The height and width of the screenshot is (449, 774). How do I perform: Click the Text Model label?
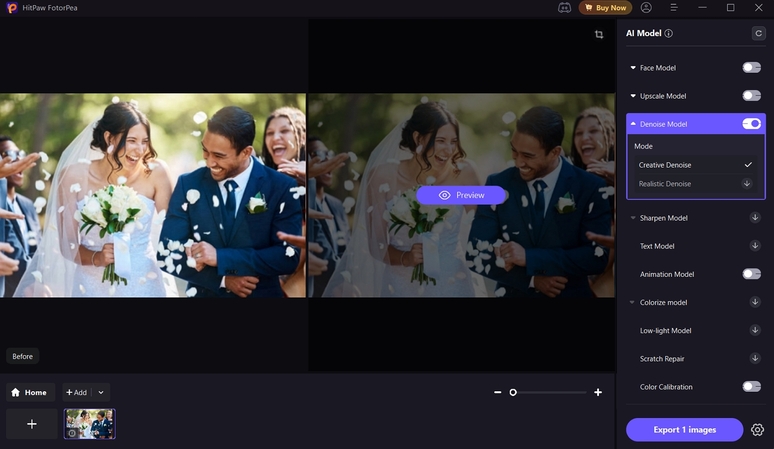pos(657,246)
